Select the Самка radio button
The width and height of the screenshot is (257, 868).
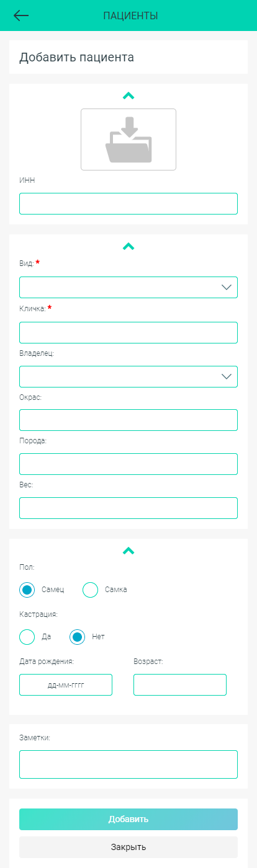[x=91, y=590]
